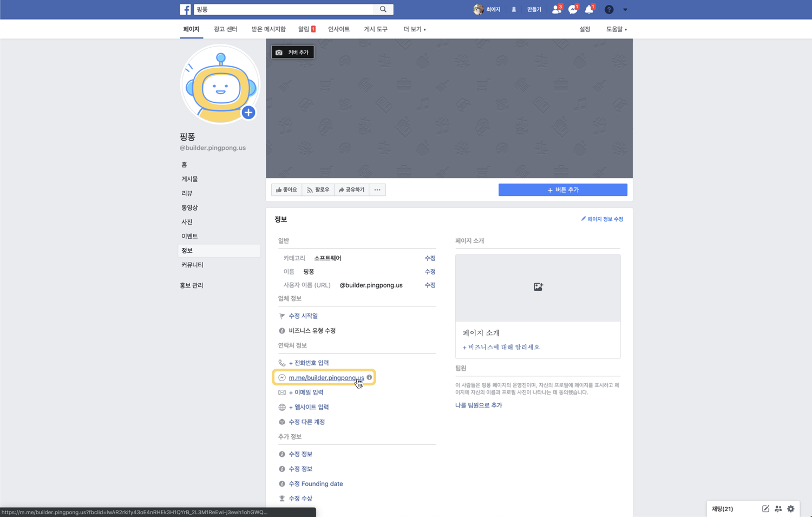Open the 인사이트 tab
The image size is (812, 517).
click(339, 29)
